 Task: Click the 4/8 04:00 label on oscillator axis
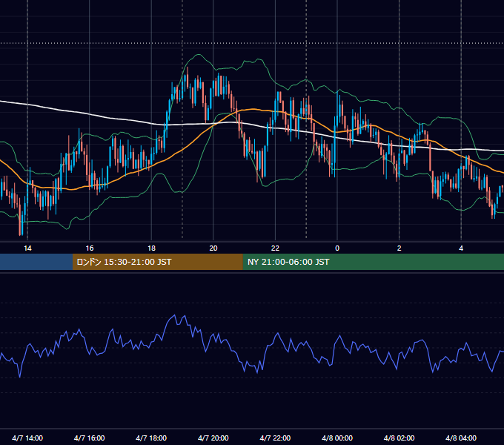coord(461,438)
